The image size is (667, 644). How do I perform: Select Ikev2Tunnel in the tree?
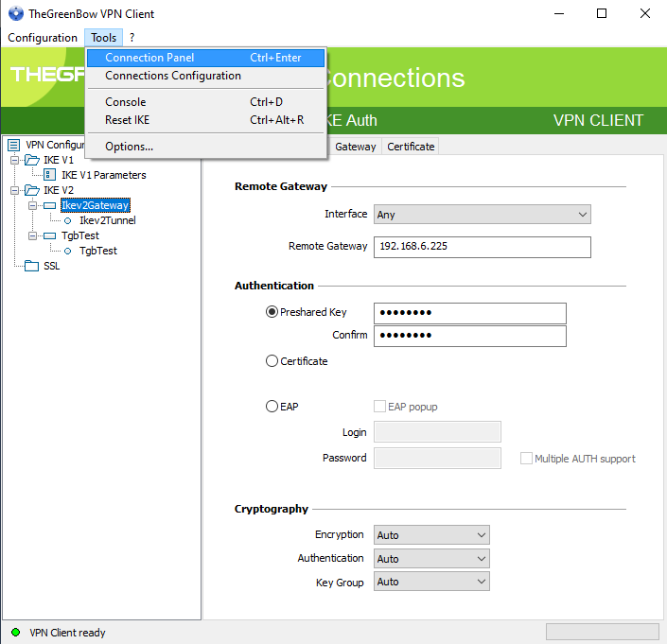[x=108, y=220]
